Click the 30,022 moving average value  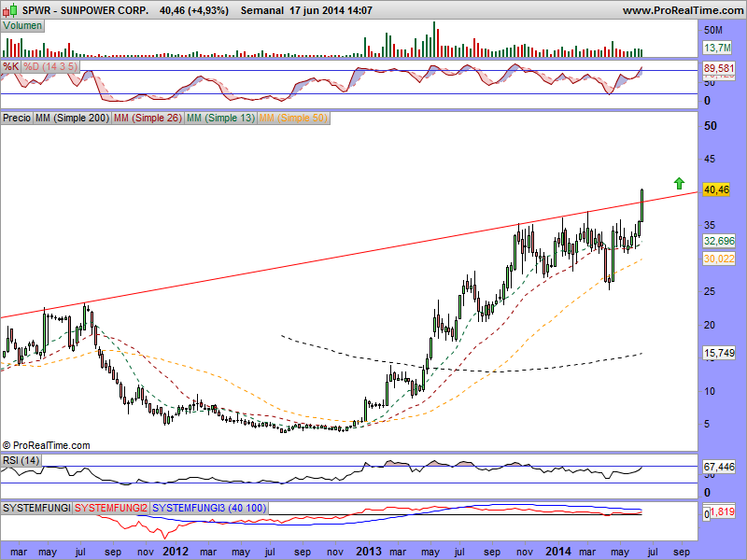pos(719,259)
